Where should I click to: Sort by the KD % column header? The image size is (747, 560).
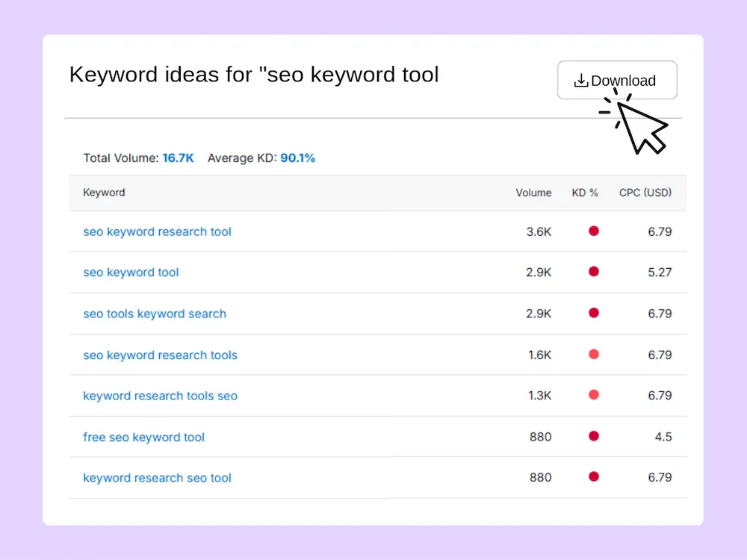(x=585, y=193)
